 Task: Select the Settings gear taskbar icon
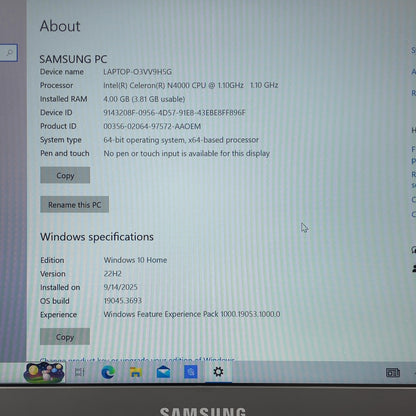[x=218, y=372]
